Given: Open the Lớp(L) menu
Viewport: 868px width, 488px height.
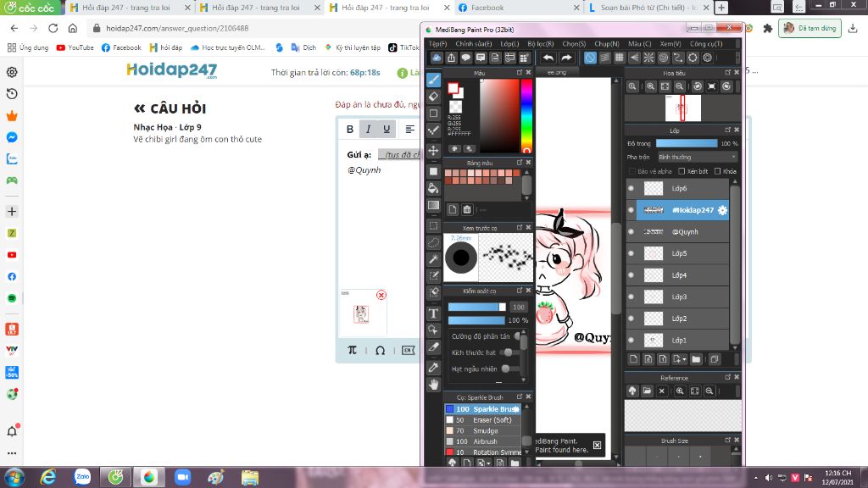Looking at the screenshot, I should point(509,44).
